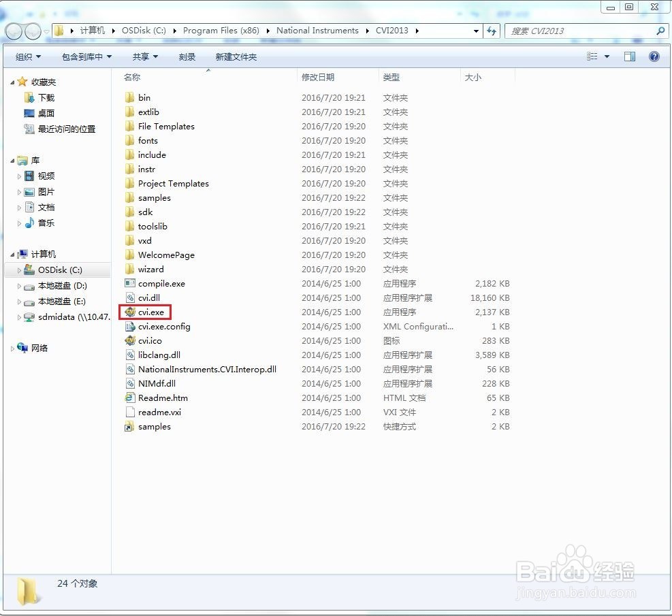Open the include folder icon
672x616 pixels.
click(130, 155)
